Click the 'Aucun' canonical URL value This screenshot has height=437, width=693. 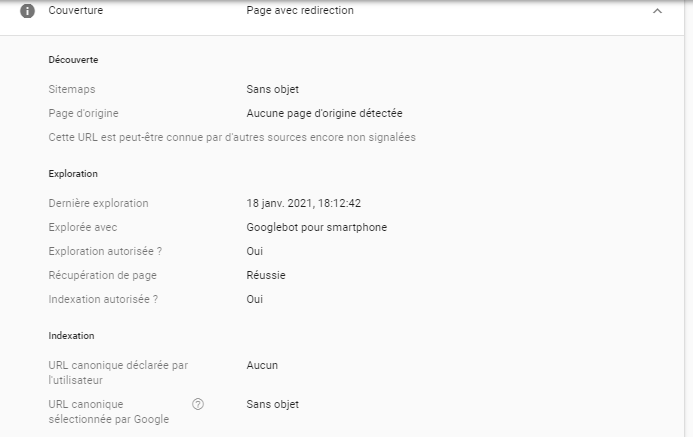262,365
